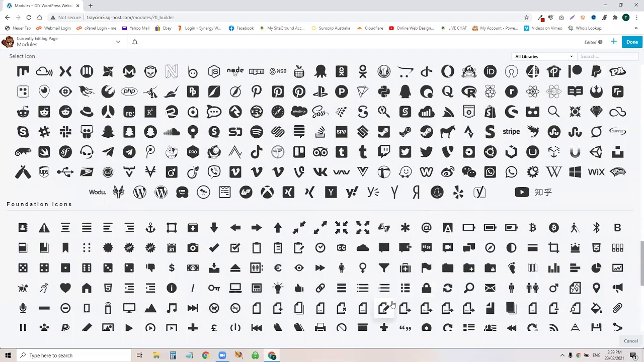Screen dimensions: 644x362
Task: Pick the Foundation bold B icon
Action: coord(617,228)
